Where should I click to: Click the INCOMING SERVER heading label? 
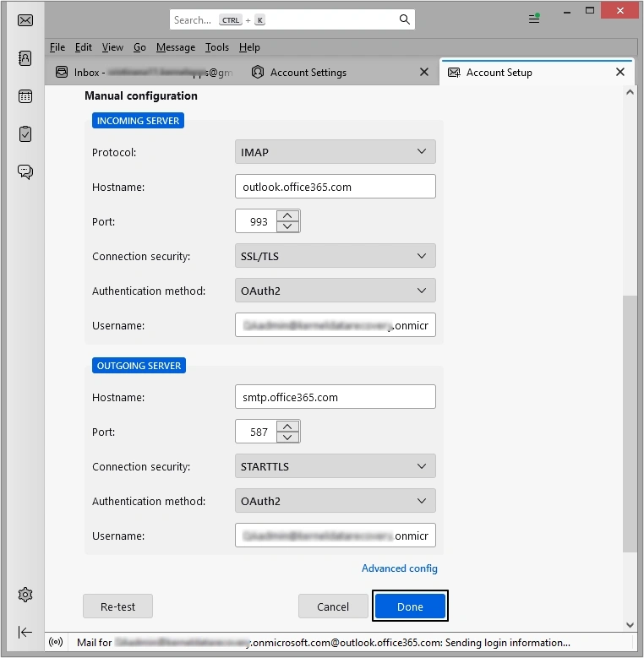coord(138,121)
